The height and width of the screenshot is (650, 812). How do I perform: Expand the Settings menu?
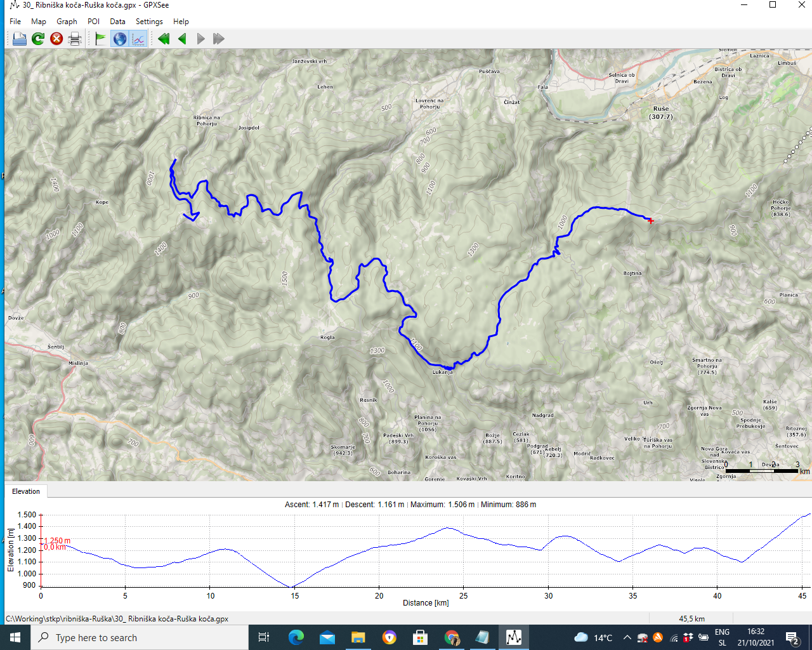[149, 22]
